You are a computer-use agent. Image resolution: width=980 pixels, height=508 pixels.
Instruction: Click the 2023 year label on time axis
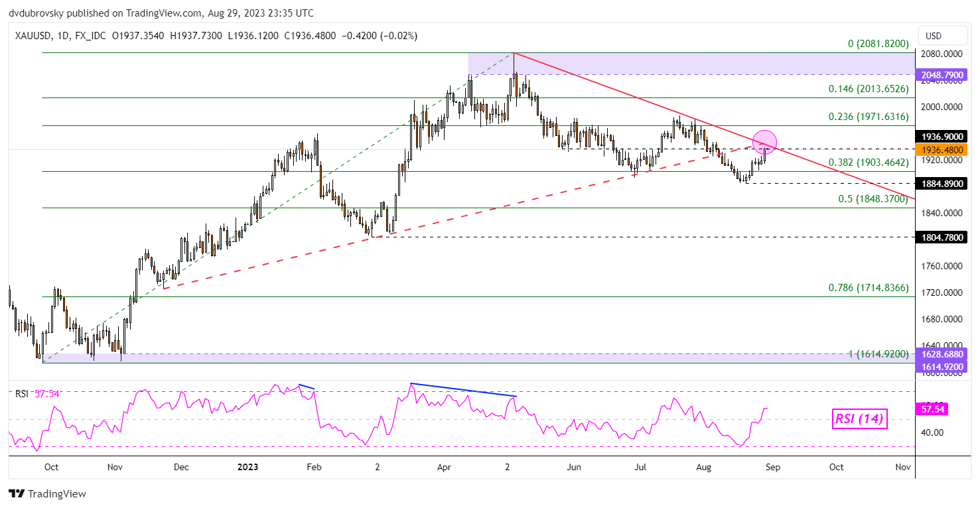tap(248, 468)
